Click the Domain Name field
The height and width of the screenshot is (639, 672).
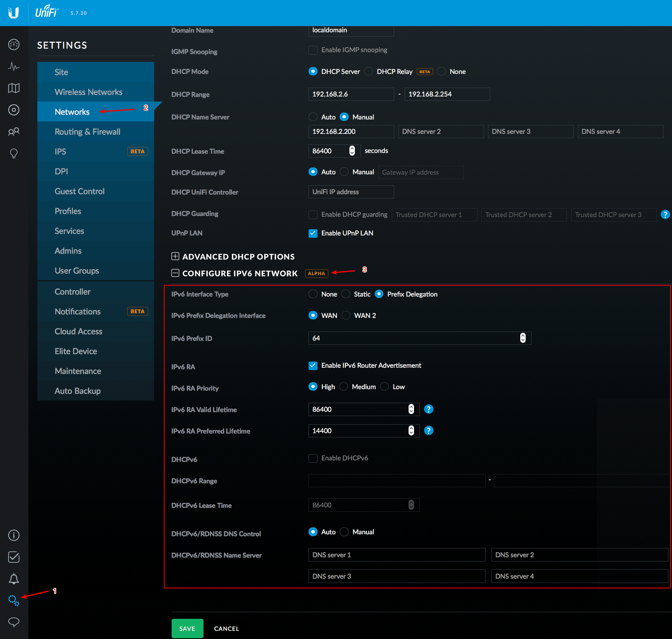351,30
